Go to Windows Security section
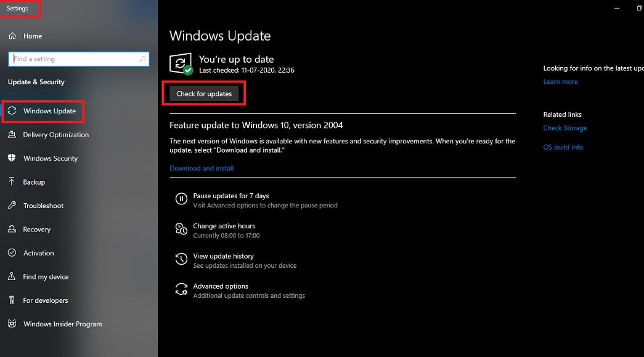644x357 pixels. pos(51,158)
